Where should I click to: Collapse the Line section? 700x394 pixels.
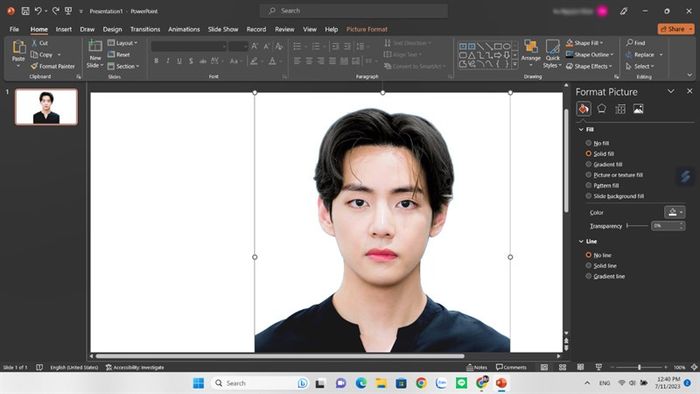pyautogui.click(x=581, y=241)
